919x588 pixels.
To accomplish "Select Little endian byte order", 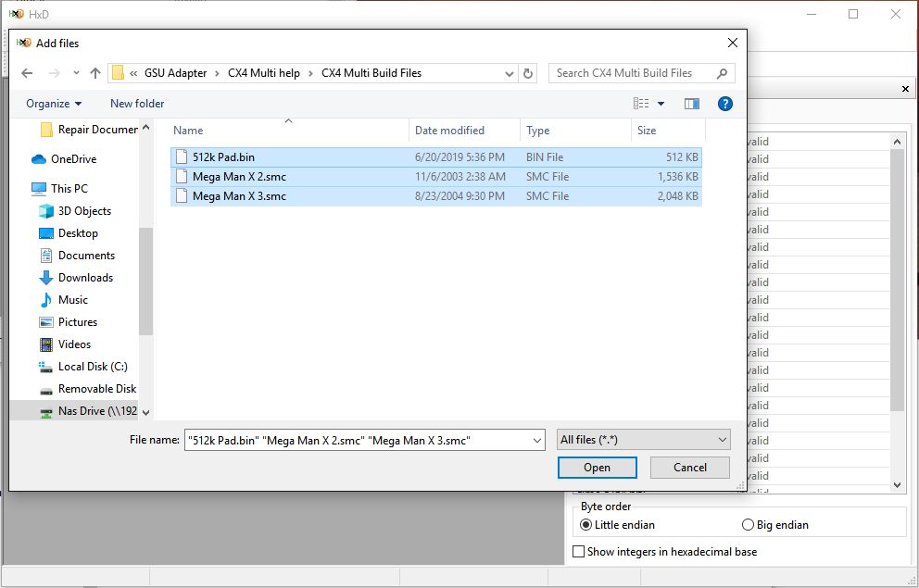I will pyautogui.click(x=585, y=525).
